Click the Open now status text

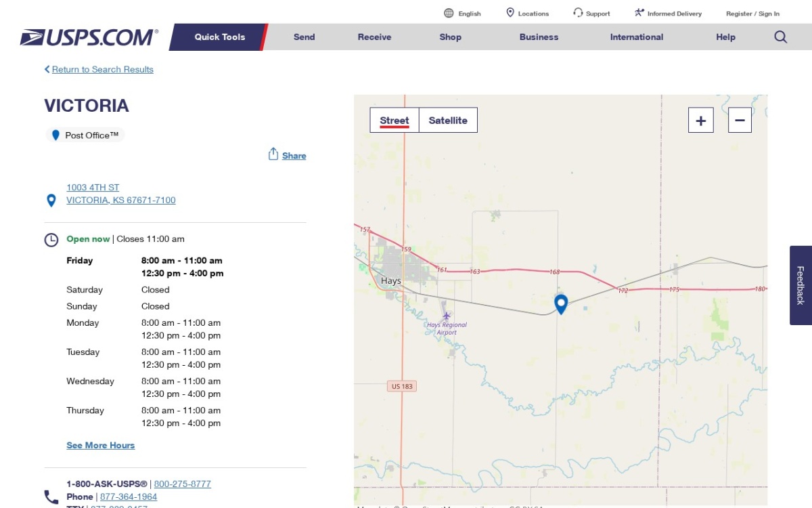88,239
